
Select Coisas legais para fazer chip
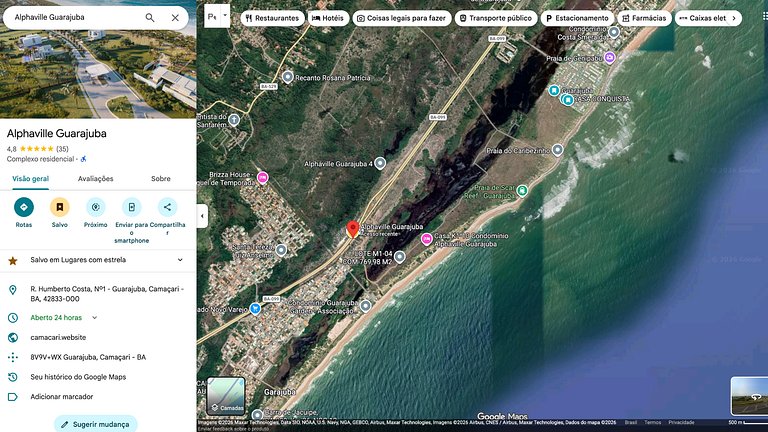pos(402,18)
